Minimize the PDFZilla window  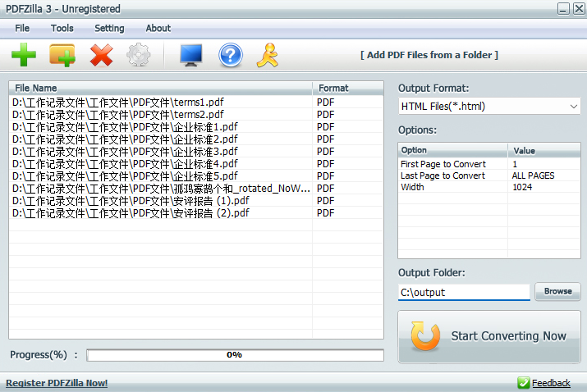[x=563, y=8]
